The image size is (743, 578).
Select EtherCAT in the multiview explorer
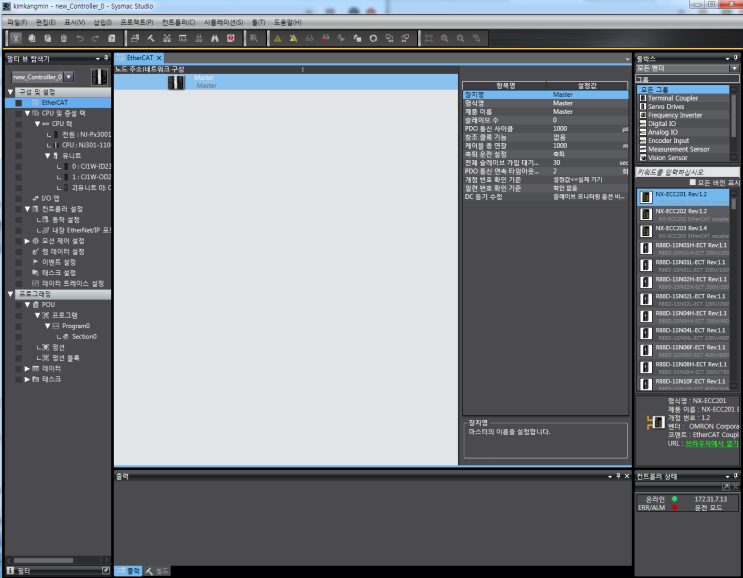pos(55,102)
